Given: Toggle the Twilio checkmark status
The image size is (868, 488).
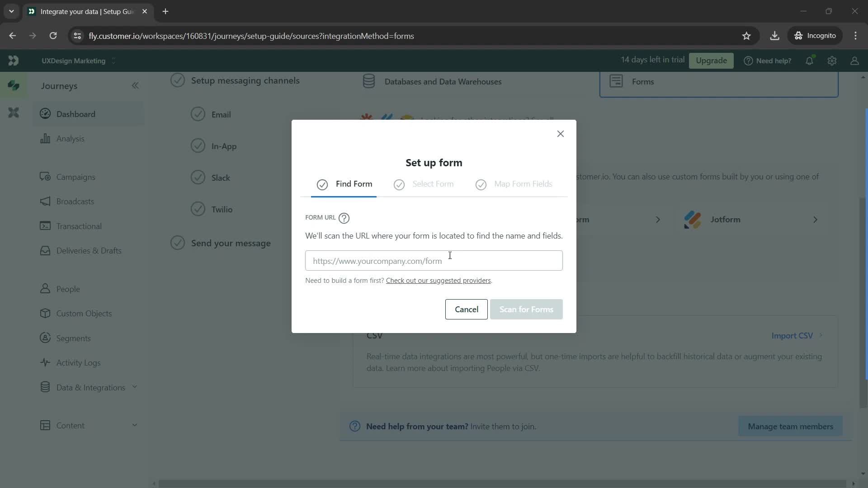Looking at the screenshot, I should coord(199,210).
